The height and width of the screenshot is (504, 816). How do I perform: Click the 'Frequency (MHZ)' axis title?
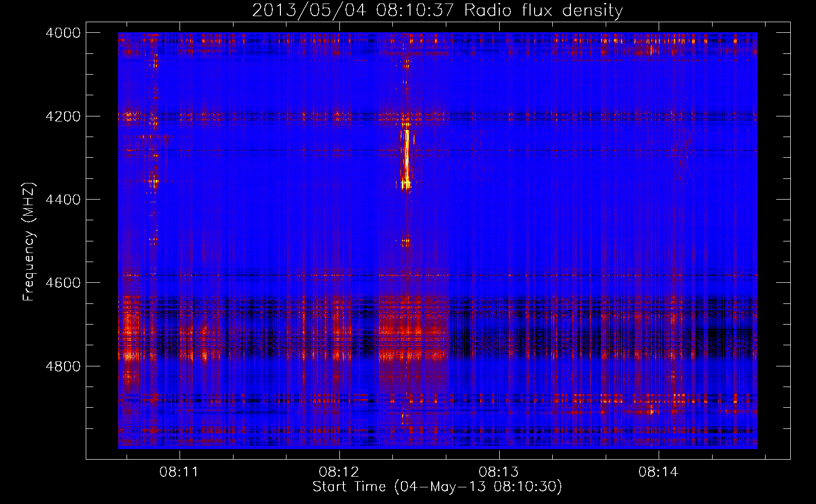click(x=29, y=242)
